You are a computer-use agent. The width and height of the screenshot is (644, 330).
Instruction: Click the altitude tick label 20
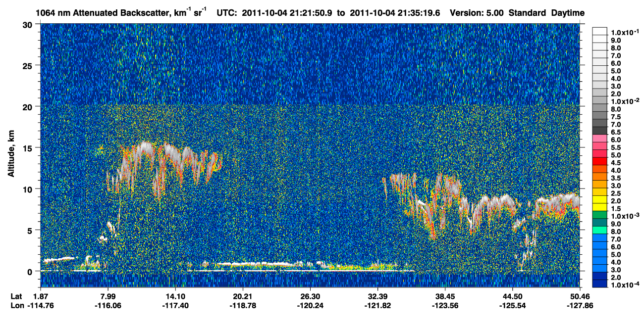coord(28,106)
